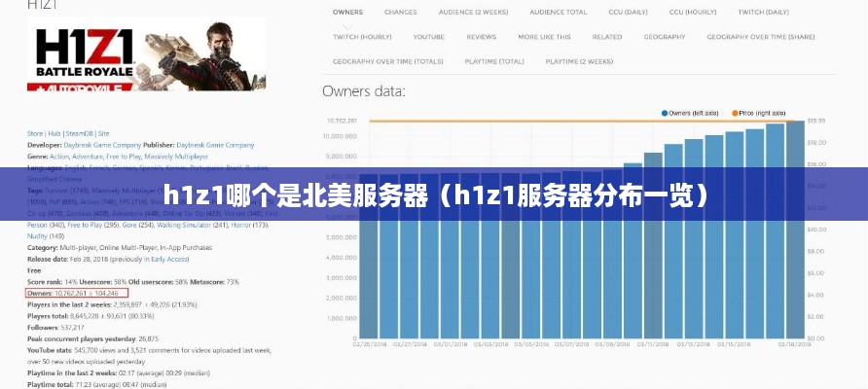Open GEOGRAPHY OVER TIME (SHARE) tab
The image size is (868, 389).
point(761,37)
